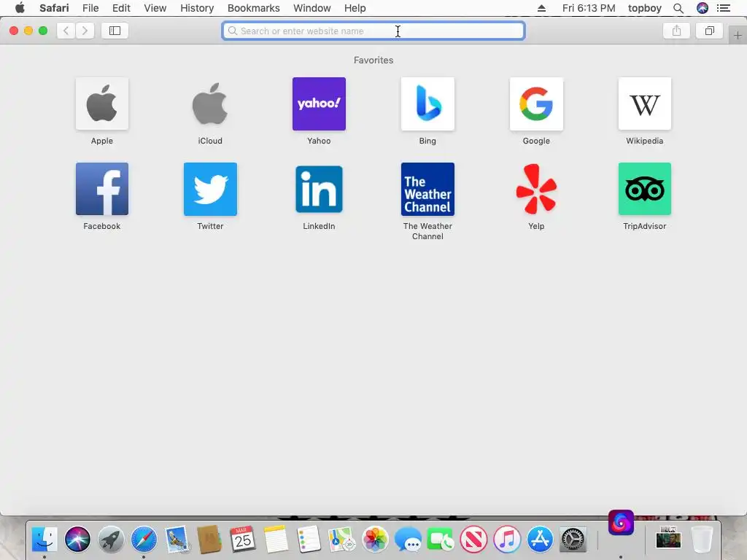
Task: Open the Yahoo favorite
Action: pos(319,104)
